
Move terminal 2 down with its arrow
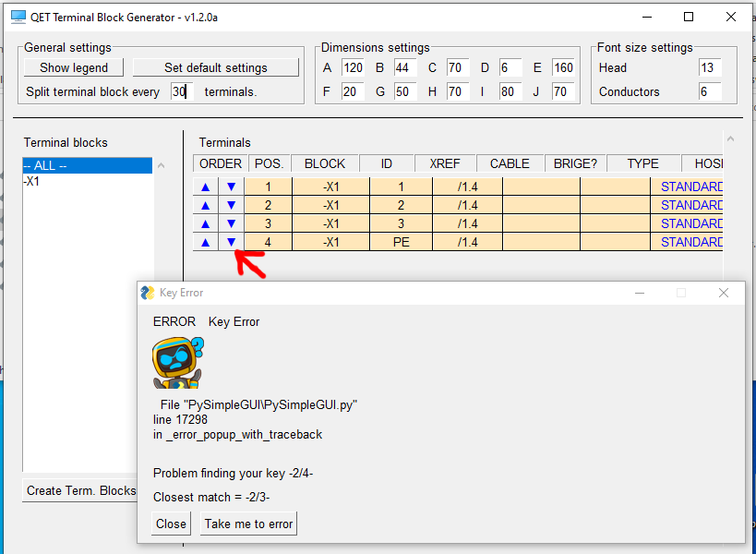point(231,205)
